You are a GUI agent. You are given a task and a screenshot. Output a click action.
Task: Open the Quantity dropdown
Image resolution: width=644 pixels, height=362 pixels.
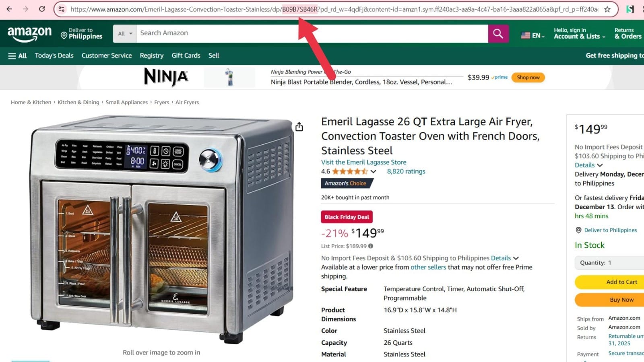click(x=609, y=263)
